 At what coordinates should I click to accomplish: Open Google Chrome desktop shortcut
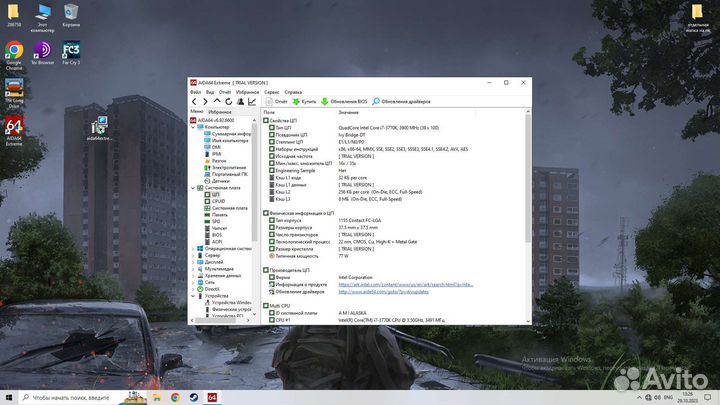pyautogui.click(x=14, y=56)
